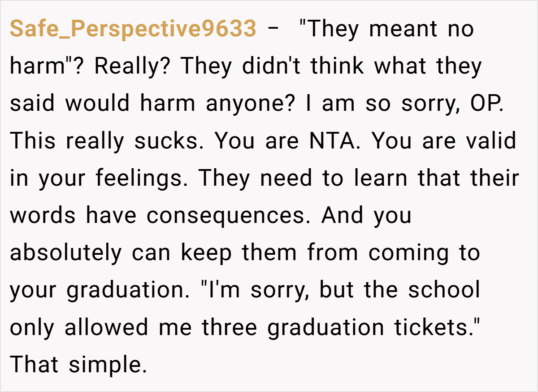Click the text "This really sucks."

[x=107, y=141]
